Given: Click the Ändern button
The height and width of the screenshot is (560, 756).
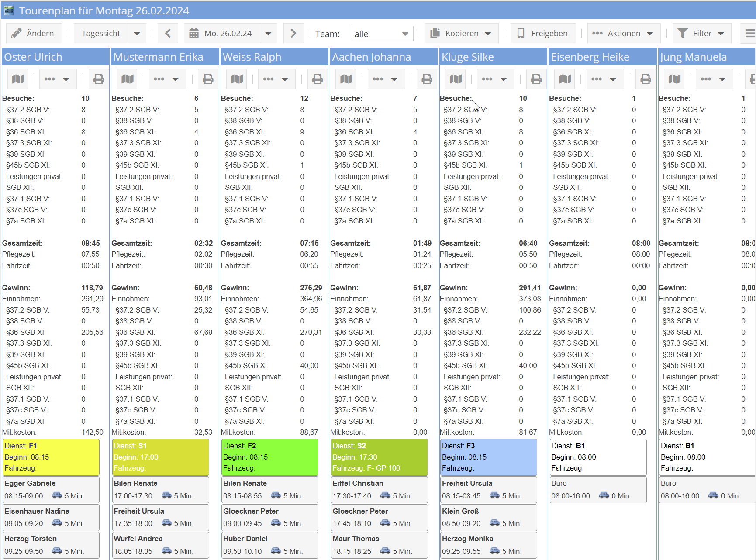Looking at the screenshot, I should [33, 34].
